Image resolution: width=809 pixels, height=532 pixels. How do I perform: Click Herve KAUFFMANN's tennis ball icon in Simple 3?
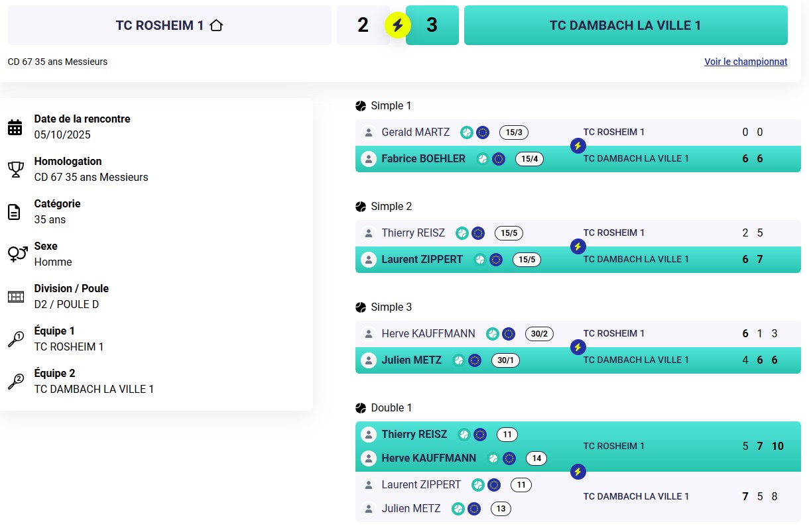(x=492, y=334)
